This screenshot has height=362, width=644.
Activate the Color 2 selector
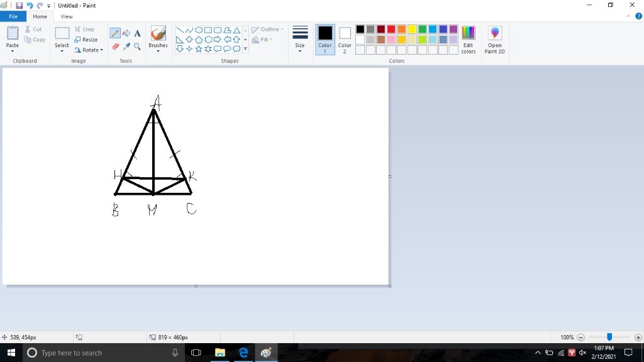pyautogui.click(x=345, y=39)
